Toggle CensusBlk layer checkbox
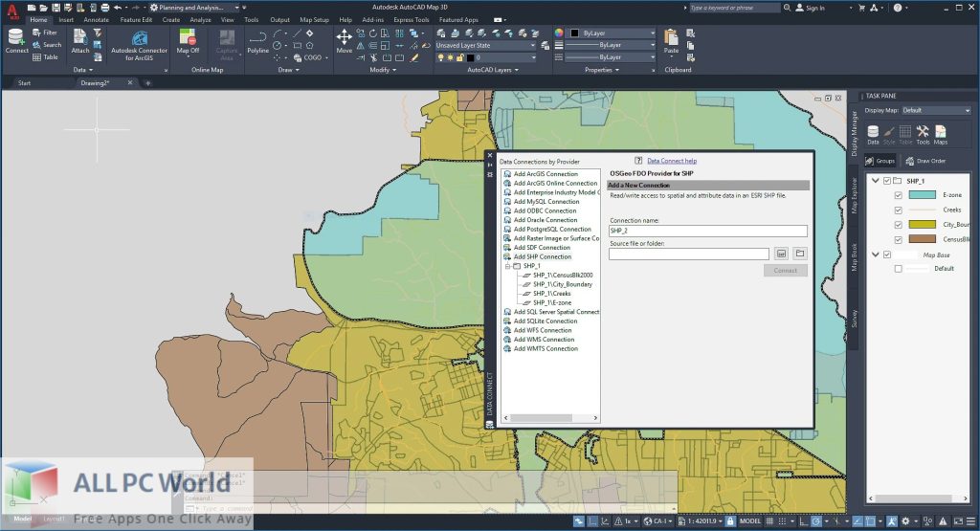This screenshot has width=980, height=531. (x=898, y=239)
